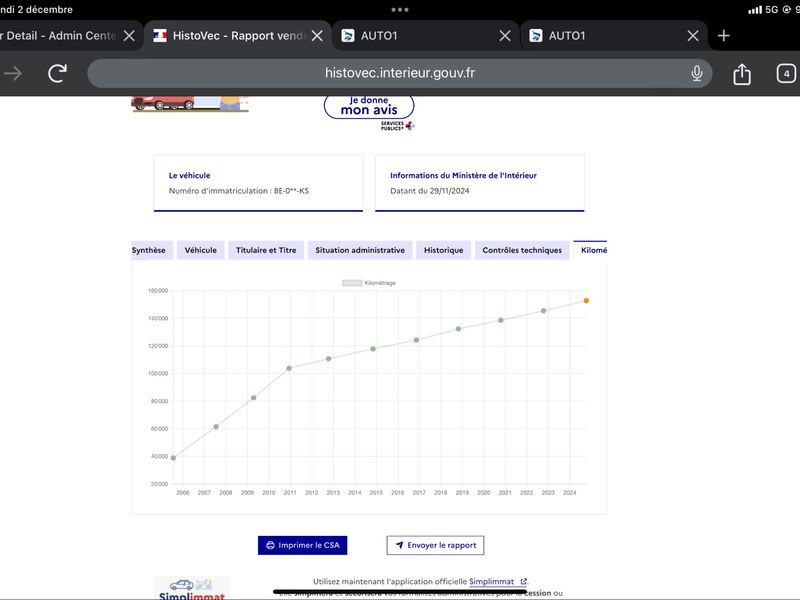Open the Contrôles techniques tab
Image resolution: width=800 pixels, height=600 pixels.
(522, 250)
